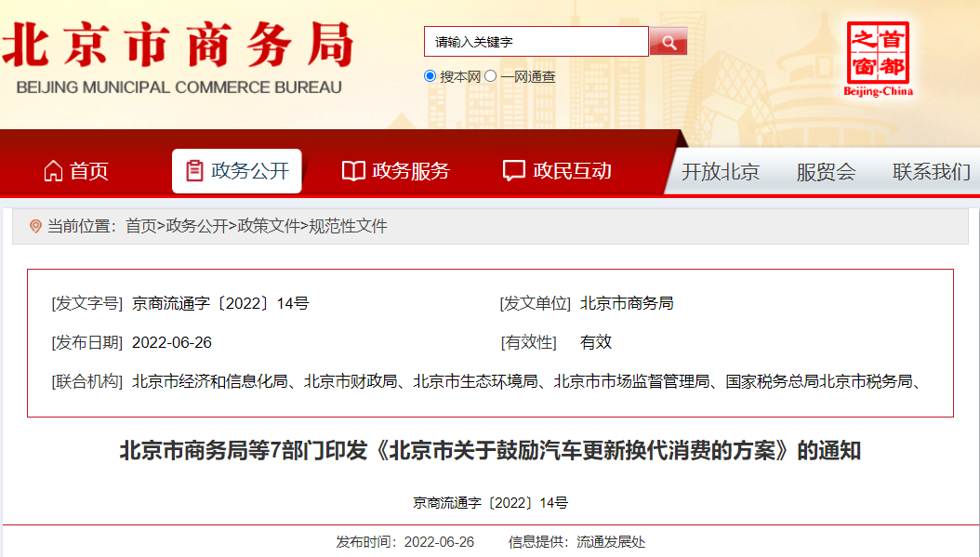Click the location pin icon beside 当前位置

point(36,223)
